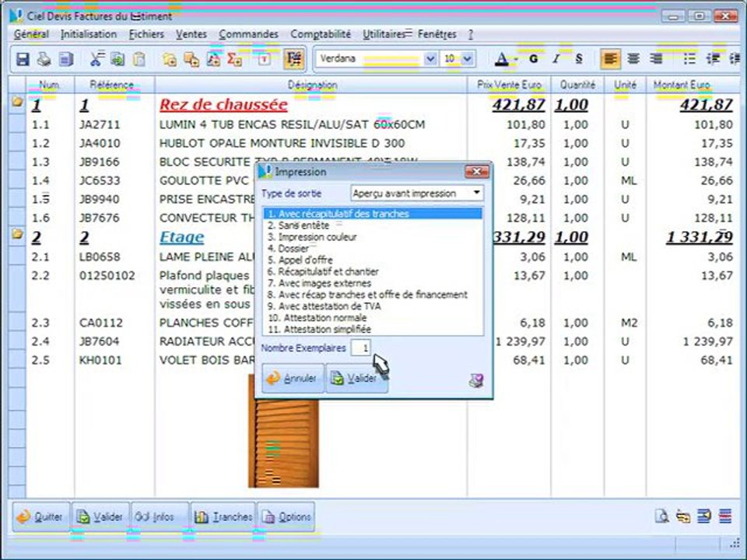The height and width of the screenshot is (560, 747).
Task: Click the Paste clipboard icon
Action: pos(139,59)
